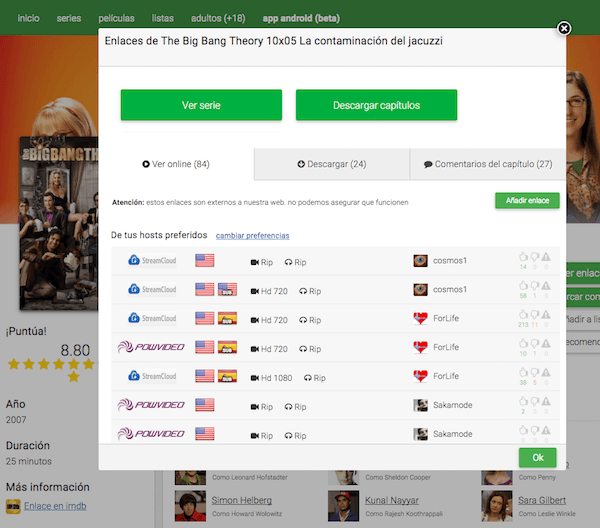Click the ForLife heart avatar in the Powvideo row
Image resolution: width=600 pixels, height=528 pixels.
pos(421,348)
